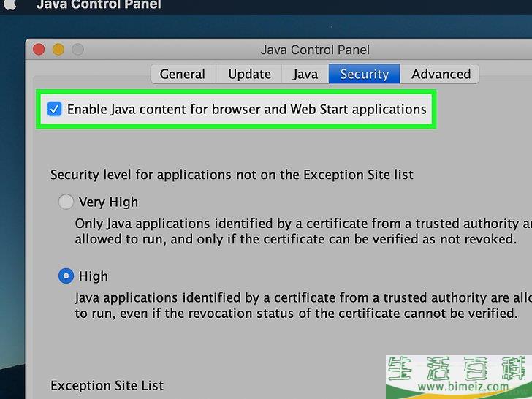Click the 'Only Java applications identified by a certificate' description
The image size is (532, 399).
pyautogui.click(x=303, y=232)
